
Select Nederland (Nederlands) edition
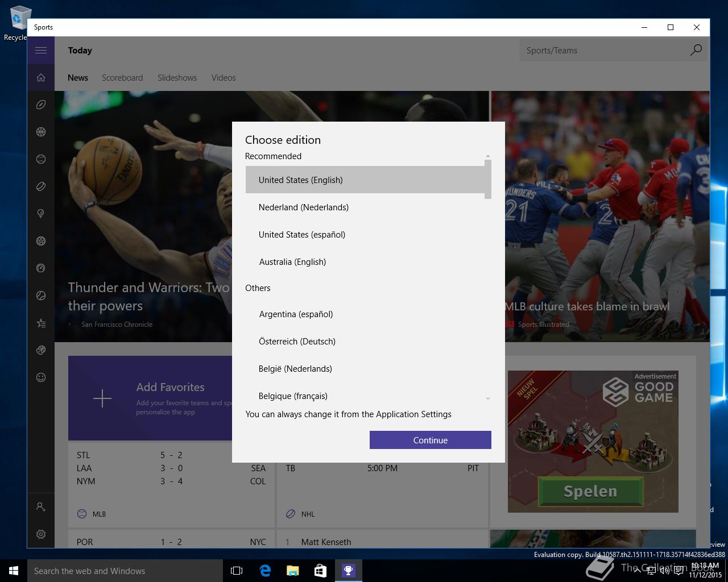(x=365, y=207)
